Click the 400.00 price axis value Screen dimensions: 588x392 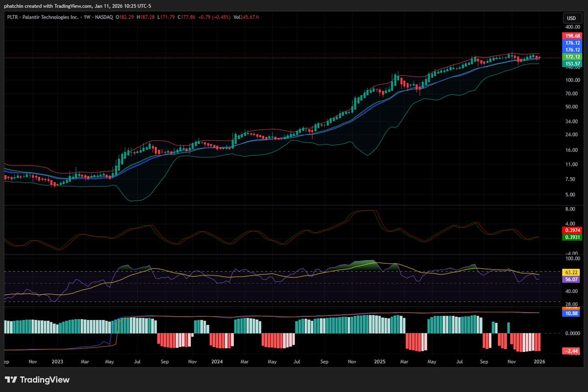[573, 28]
